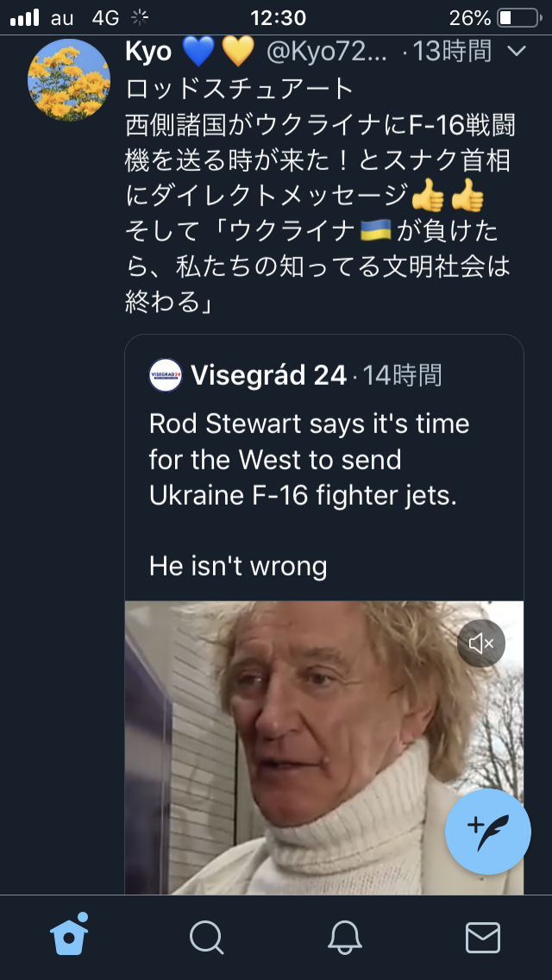Image resolution: width=552 pixels, height=980 pixels.
Task: Tap the floating compose tweet button
Action: click(487, 832)
